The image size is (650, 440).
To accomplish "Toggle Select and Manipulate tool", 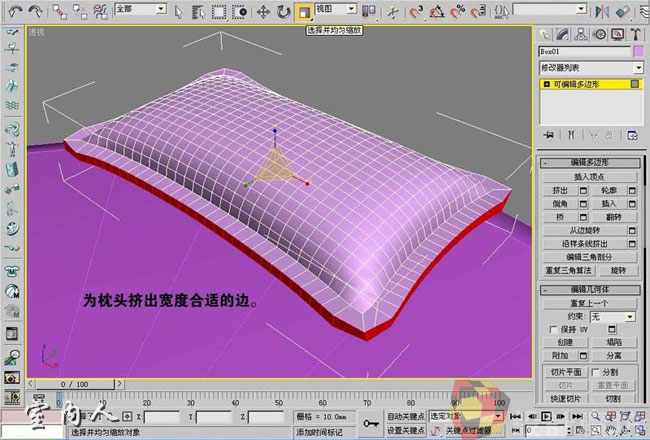I will point(392,12).
